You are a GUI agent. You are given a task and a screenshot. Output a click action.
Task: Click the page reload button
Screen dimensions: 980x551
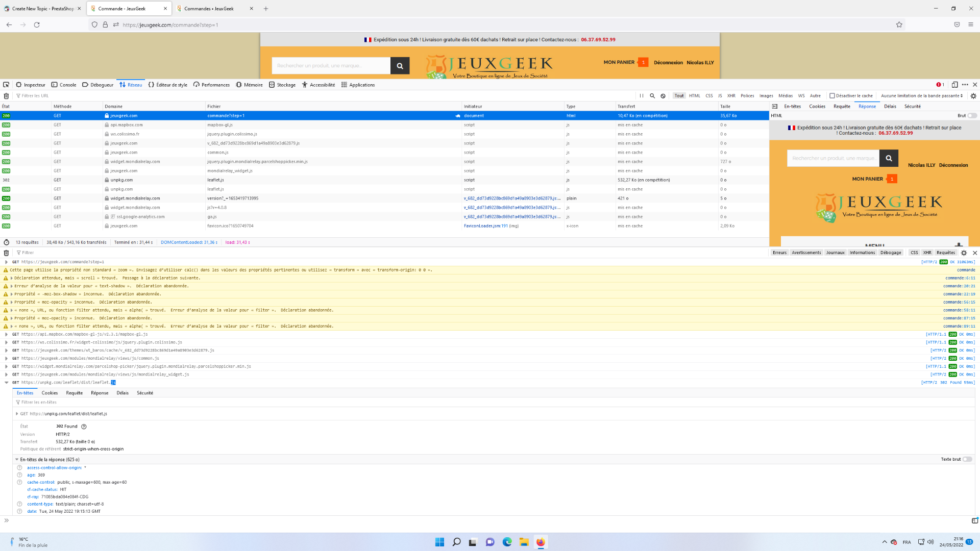click(x=37, y=24)
